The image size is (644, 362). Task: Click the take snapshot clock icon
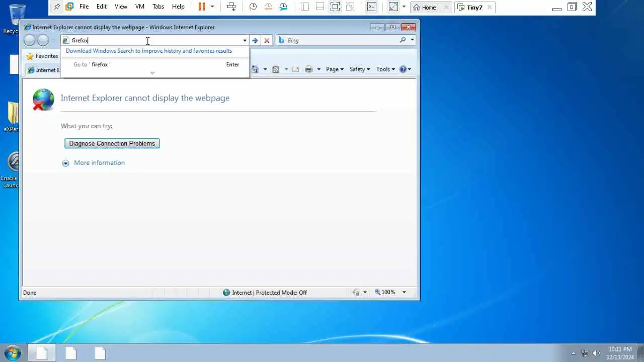[253, 7]
